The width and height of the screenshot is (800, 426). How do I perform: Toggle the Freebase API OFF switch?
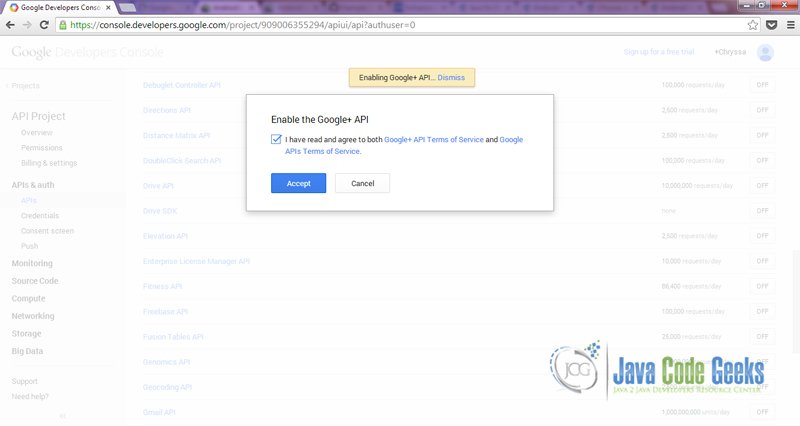(x=762, y=311)
